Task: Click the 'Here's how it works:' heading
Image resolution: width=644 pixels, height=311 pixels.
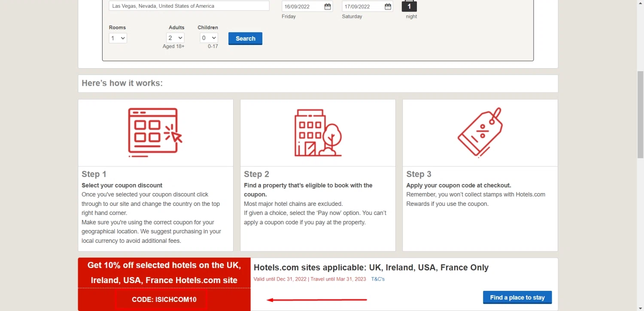Action: coord(122,83)
